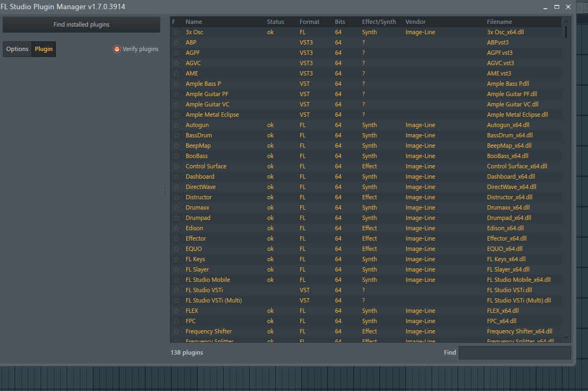Star the FPC plugin
Viewport: 588px width, 391px height.
point(176,321)
